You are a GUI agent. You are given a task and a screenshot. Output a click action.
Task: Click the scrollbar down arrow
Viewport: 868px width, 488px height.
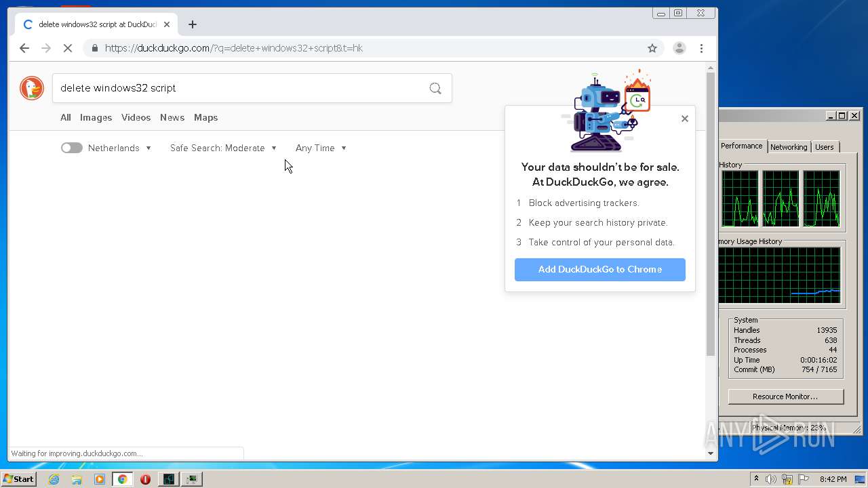pos(711,453)
